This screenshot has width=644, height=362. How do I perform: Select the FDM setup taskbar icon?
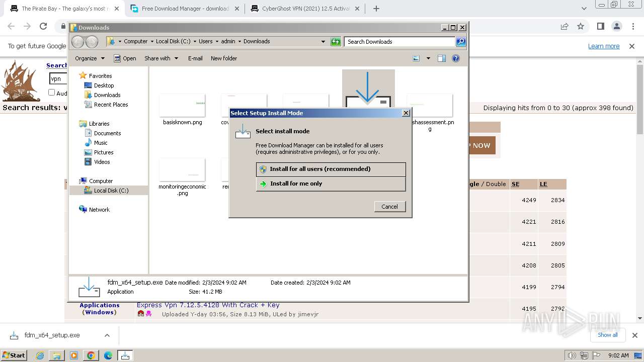(x=125, y=355)
